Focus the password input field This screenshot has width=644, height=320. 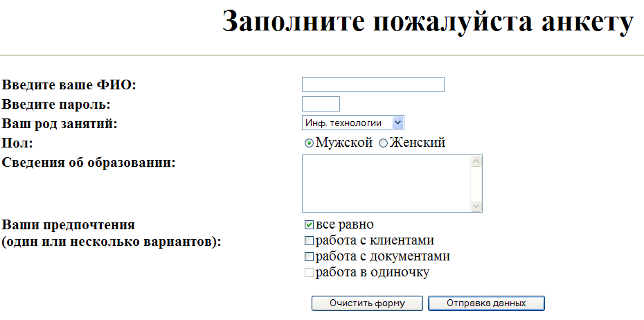tap(321, 104)
